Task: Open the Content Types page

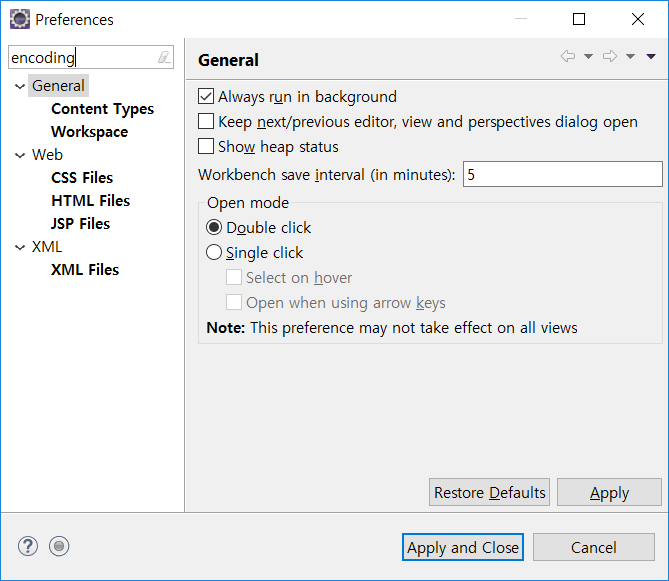Action: click(102, 109)
